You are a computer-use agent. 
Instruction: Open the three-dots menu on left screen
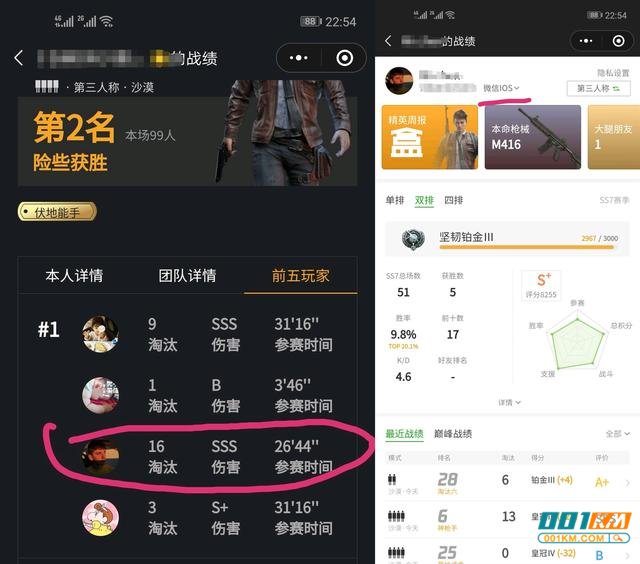tap(299, 58)
